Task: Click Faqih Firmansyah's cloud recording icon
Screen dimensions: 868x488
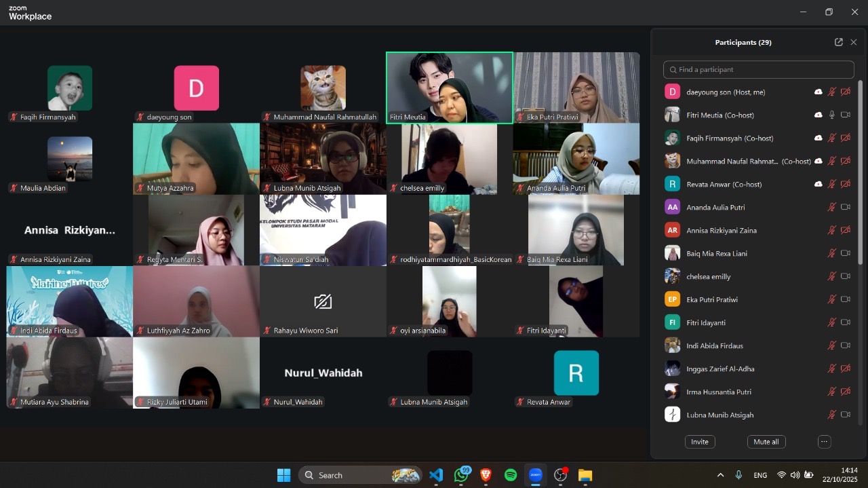Action: 818,138
